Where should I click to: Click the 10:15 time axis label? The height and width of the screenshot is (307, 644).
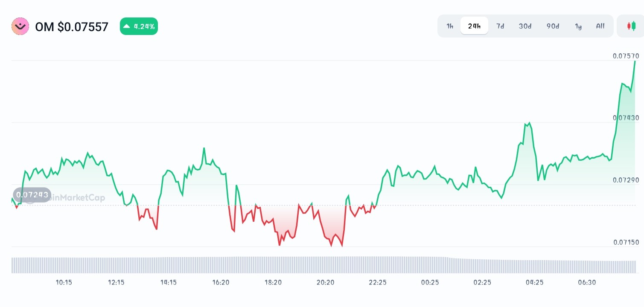tap(64, 282)
